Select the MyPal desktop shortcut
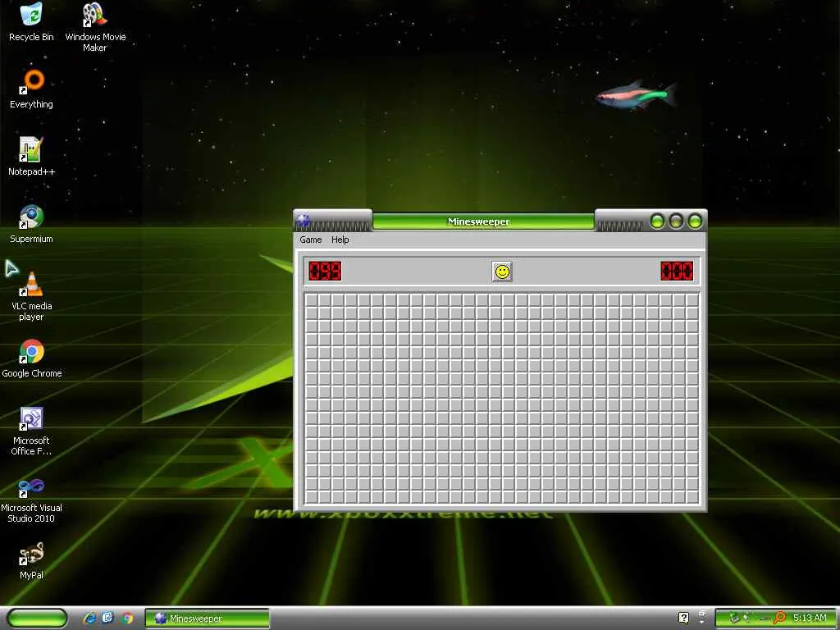840x630 pixels. tap(31, 561)
